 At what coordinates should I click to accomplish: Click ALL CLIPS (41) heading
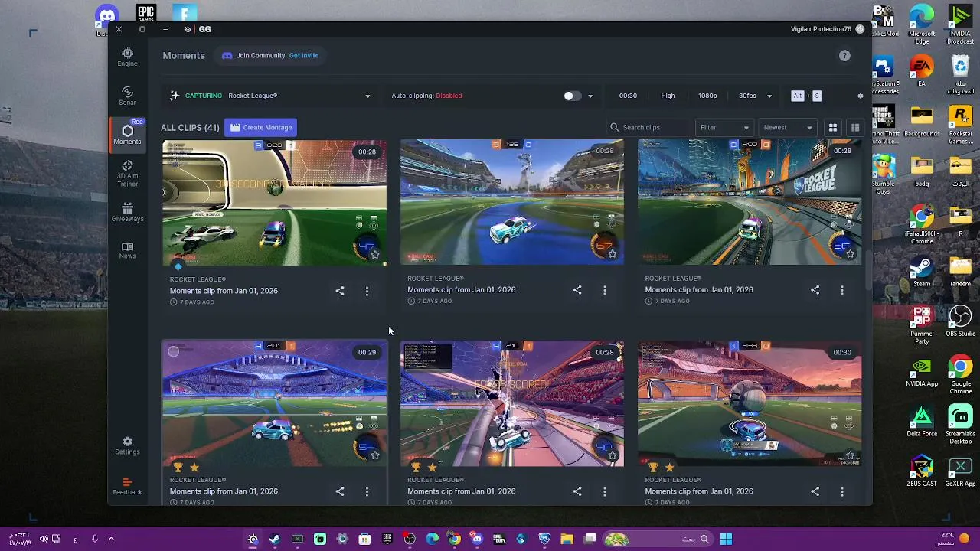pyautogui.click(x=190, y=128)
